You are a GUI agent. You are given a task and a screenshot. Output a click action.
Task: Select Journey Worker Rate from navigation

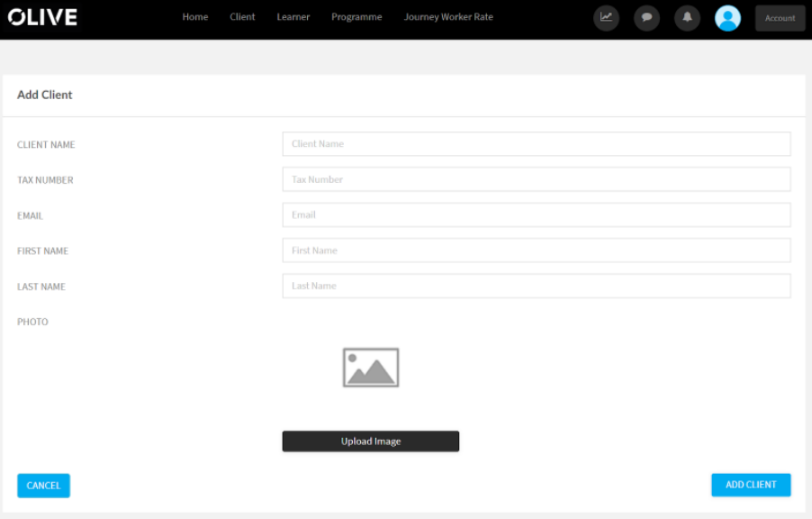click(x=448, y=16)
